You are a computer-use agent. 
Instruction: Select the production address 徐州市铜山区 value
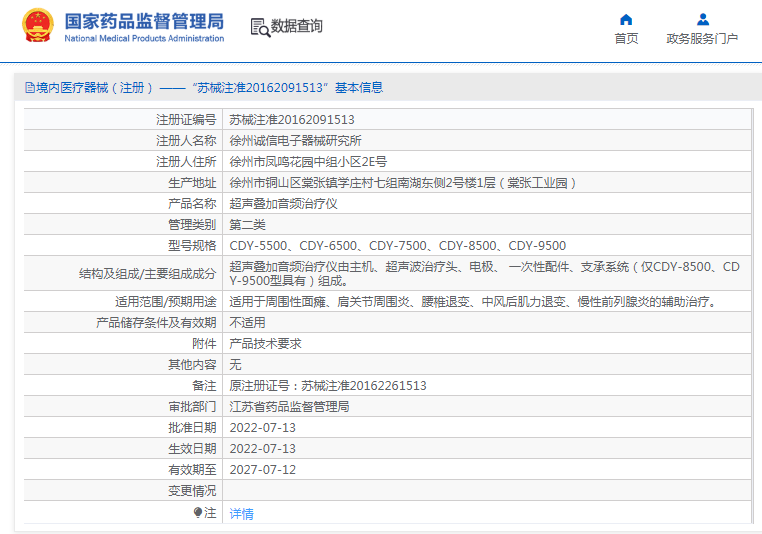(x=402, y=183)
